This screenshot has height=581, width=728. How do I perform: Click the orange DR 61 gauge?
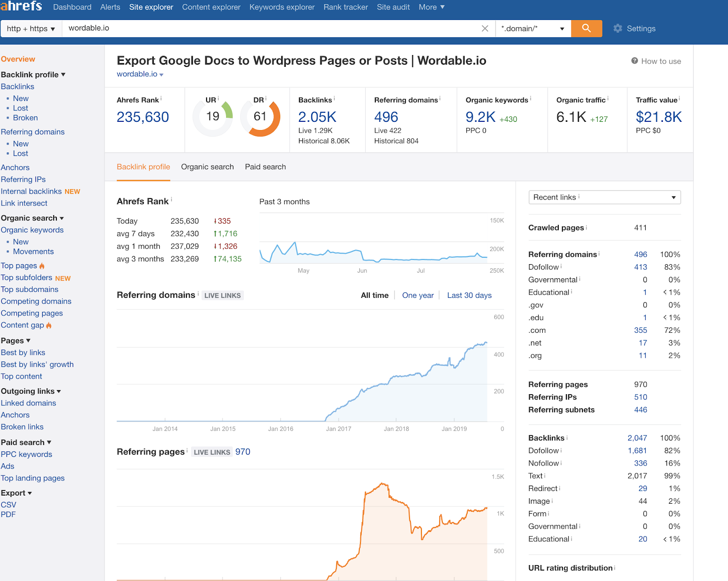pos(260,117)
